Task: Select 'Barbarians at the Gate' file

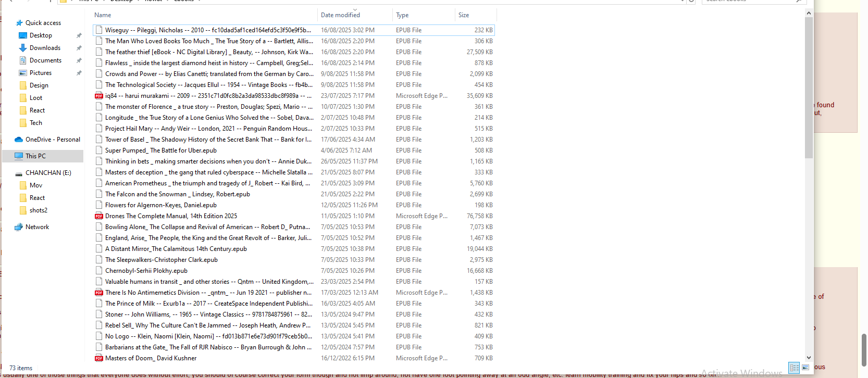Action: tap(209, 347)
